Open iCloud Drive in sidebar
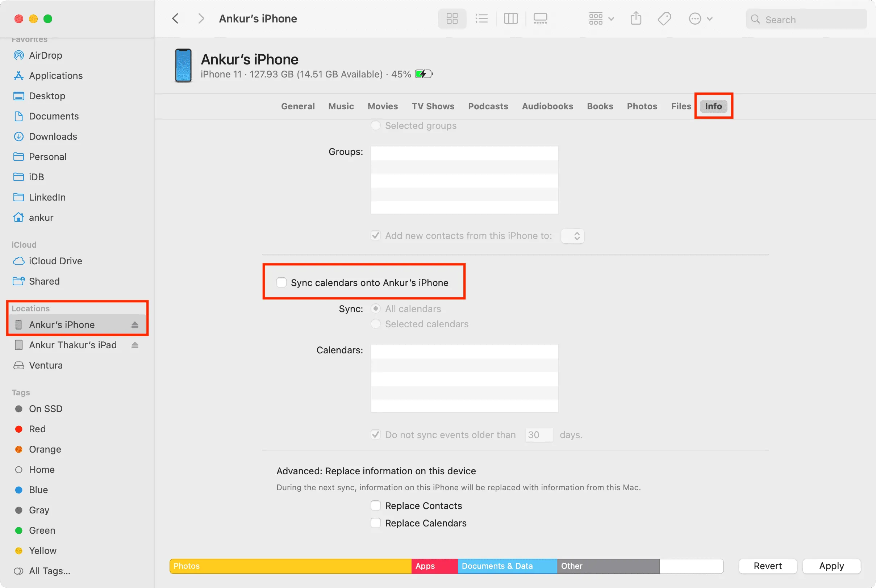876x588 pixels. point(55,261)
